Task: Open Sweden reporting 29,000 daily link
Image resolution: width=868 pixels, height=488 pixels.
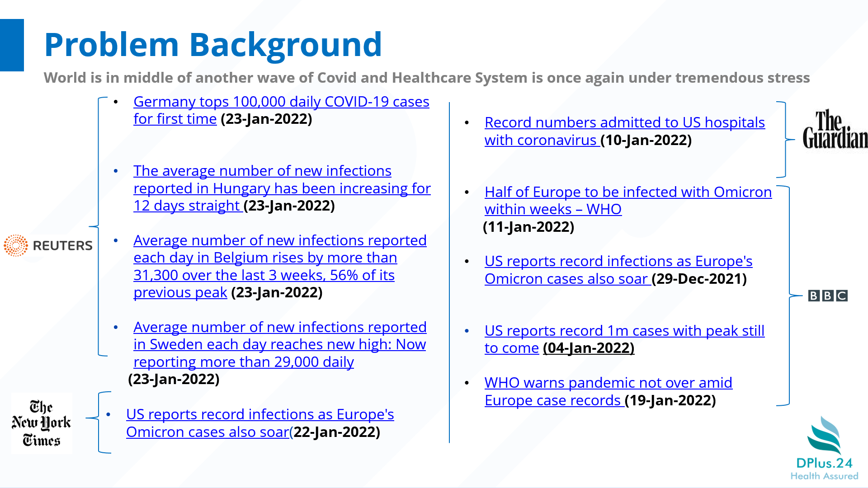Action: click(279, 345)
